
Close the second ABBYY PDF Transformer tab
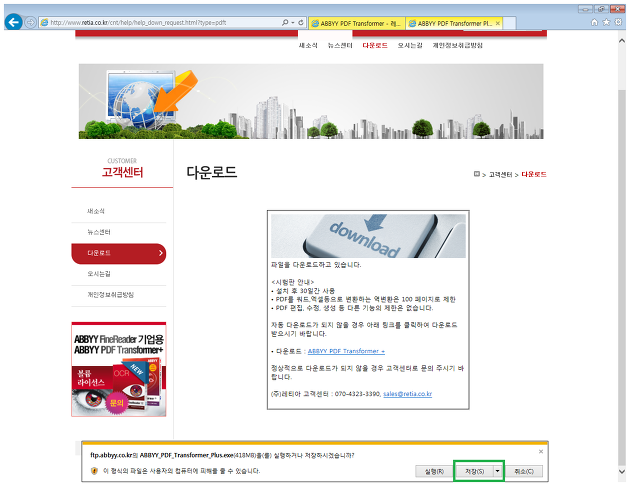pos(498,23)
